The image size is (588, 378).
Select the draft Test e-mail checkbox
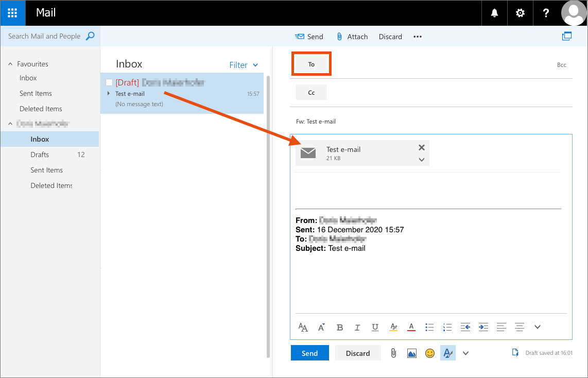pyautogui.click(x=109, y=82)
